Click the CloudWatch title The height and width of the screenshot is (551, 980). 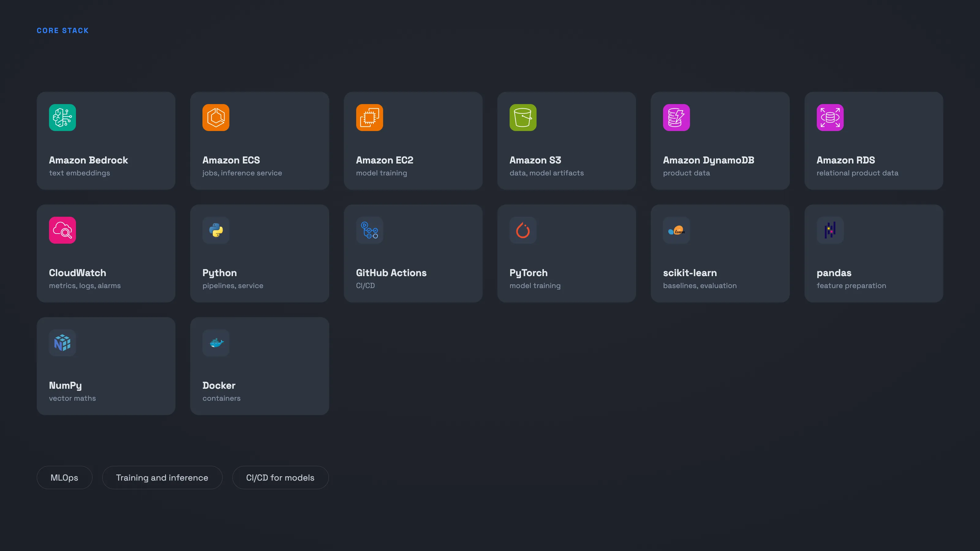pos(77,273)
